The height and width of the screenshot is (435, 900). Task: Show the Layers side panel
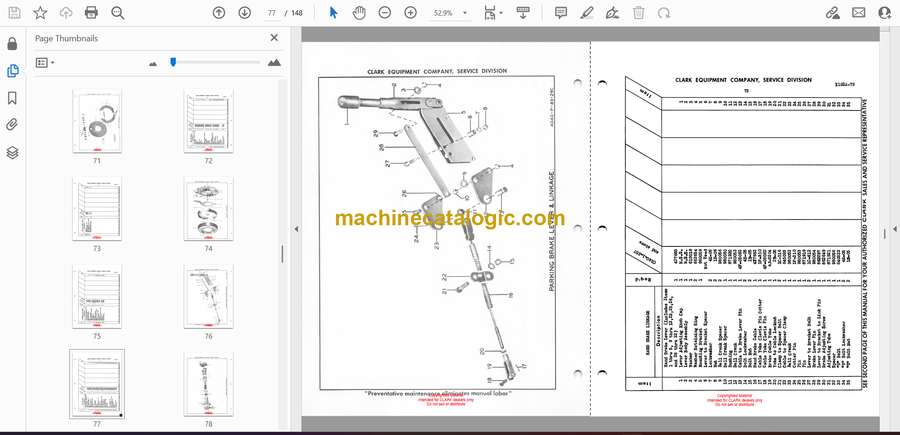13,152
